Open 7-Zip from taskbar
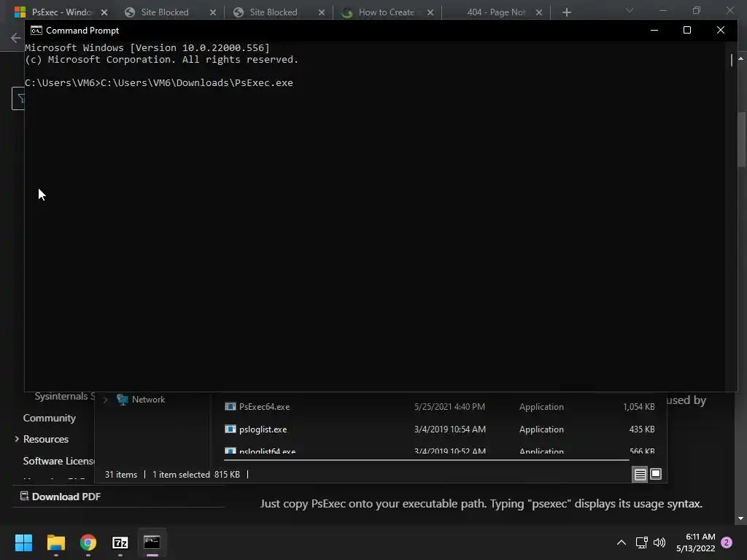The width and height of the screenshot is (747, 560). coord(120,542)
